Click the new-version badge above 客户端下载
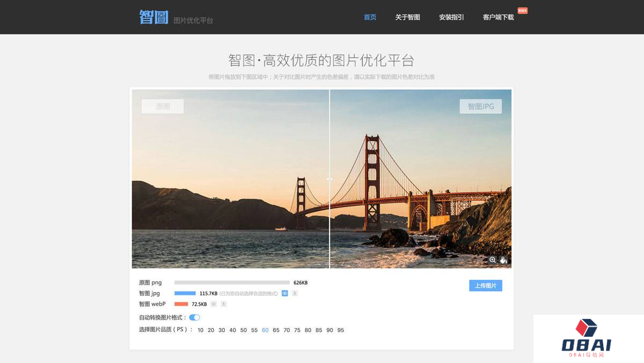Viewport: 644px width, 363px height. (x=522, y=10)
